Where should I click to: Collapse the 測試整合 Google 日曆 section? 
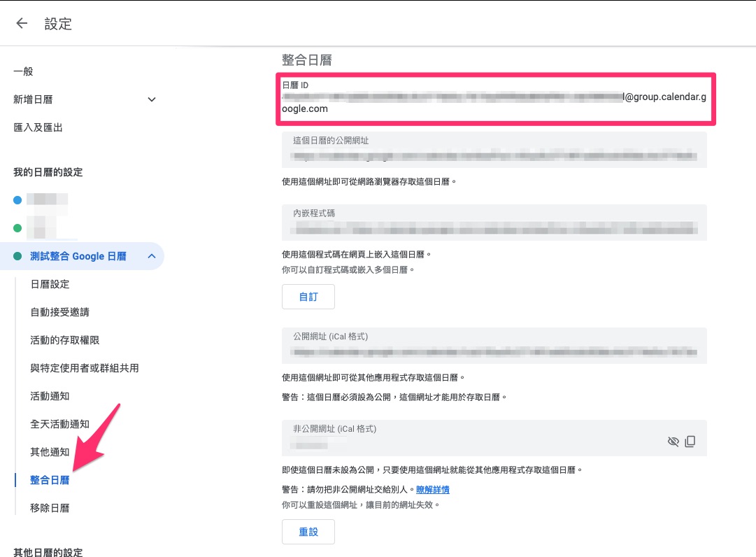click(x=152, y=256)
